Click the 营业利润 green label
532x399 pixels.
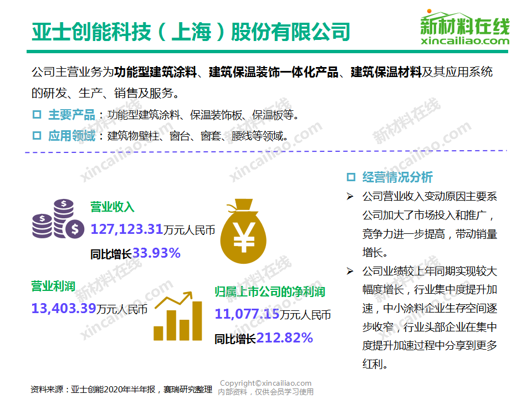point(53,286)
